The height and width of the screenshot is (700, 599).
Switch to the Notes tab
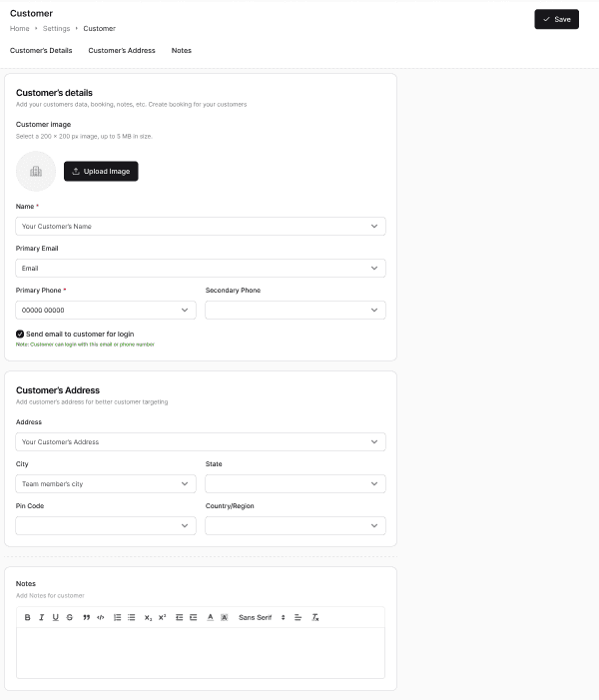[182, 51]
